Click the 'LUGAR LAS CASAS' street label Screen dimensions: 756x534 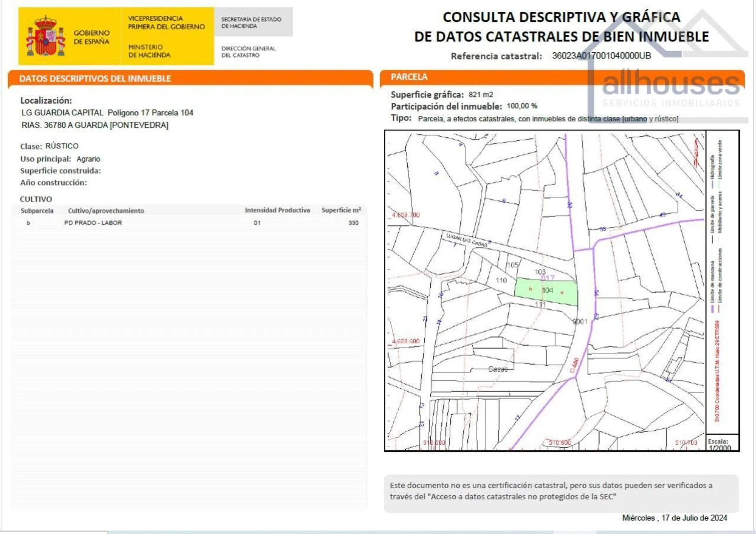point(467,240)
